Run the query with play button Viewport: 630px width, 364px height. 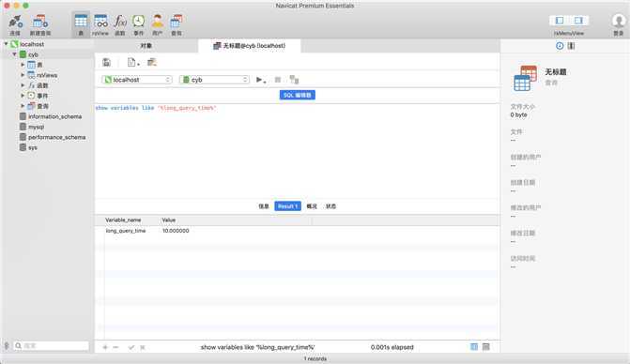pos(260,80)
